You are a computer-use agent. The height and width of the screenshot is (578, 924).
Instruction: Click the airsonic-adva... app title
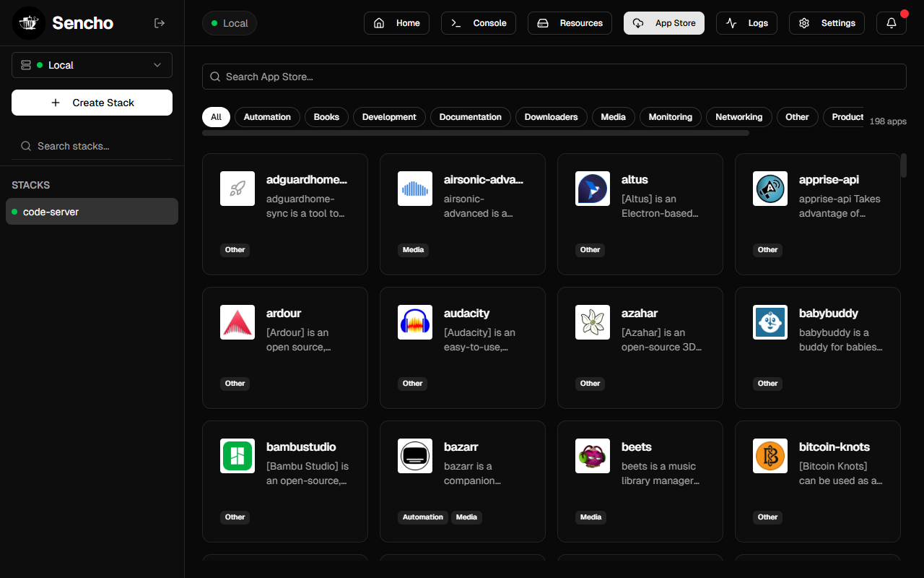[484, 179]
